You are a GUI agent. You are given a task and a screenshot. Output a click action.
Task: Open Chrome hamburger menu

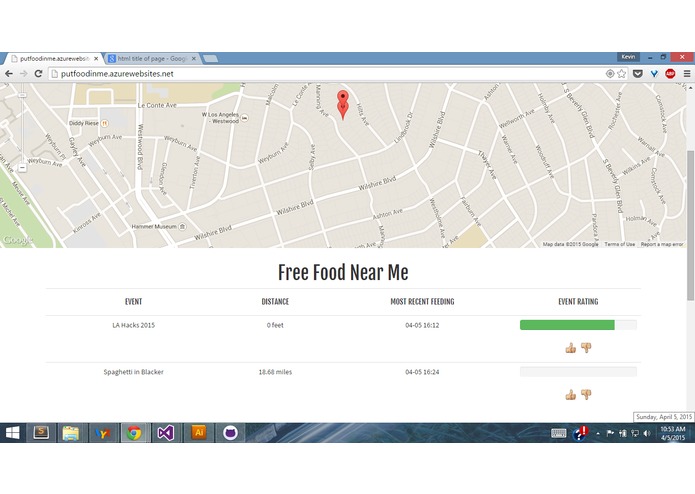point(687,74)
